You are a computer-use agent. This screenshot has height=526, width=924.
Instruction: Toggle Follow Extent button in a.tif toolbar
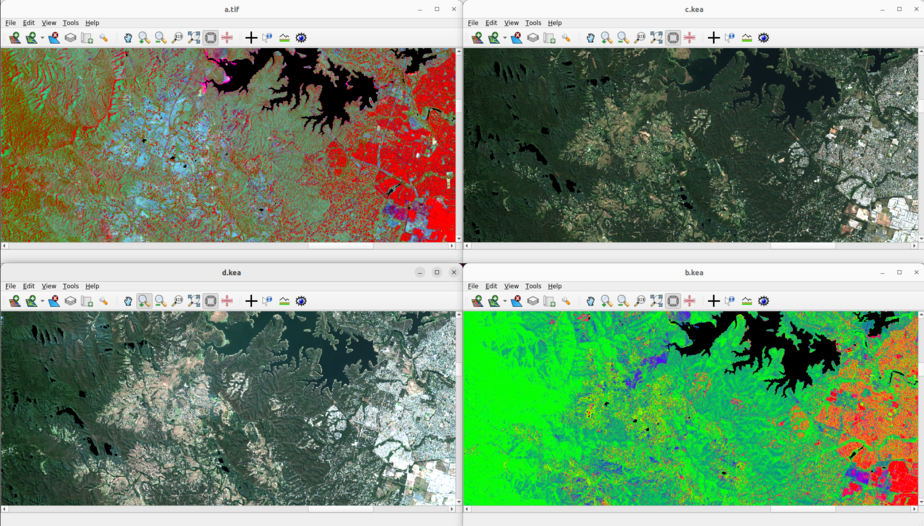click(x=211, y=38)
